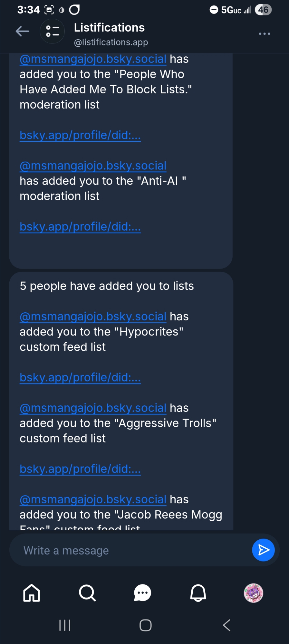Open my profile avatar tab

pyautogui.click(x=254, y=592)
